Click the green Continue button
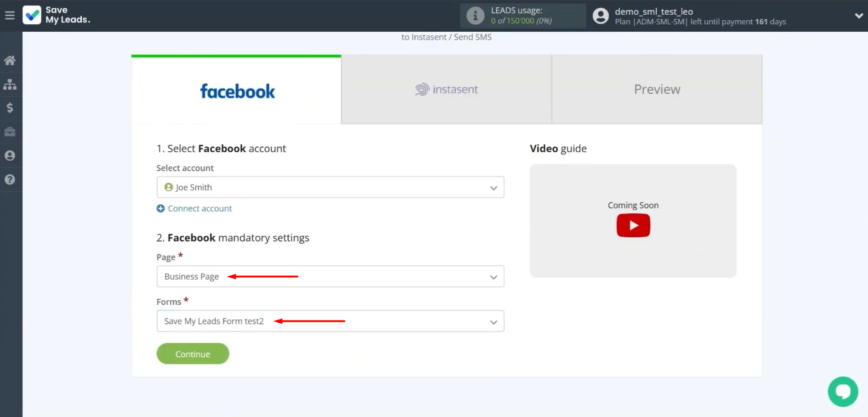 [x=193, y=354]
